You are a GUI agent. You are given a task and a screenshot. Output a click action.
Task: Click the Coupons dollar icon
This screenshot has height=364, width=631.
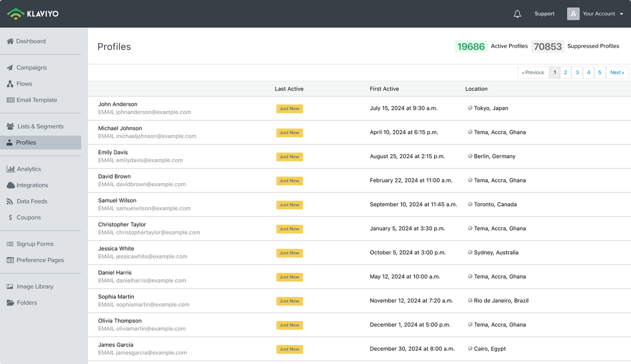click(x=10, y=217)
